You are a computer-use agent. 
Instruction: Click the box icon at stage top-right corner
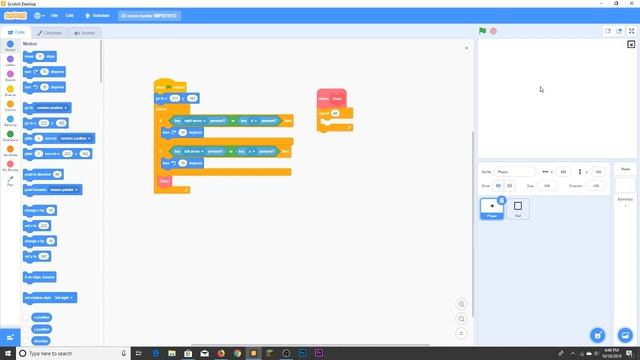pos(631,44)
